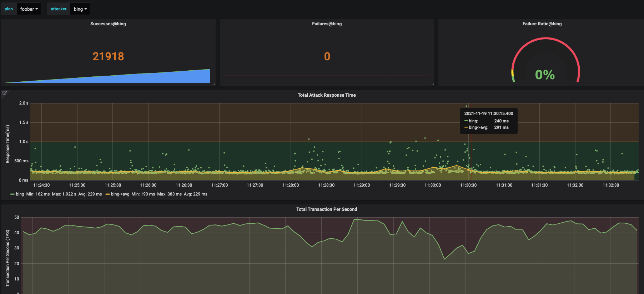This screenshot has height=294, width=644.
Task: Click the bing Min: 162 ms legend value
Action: (38, 194)
